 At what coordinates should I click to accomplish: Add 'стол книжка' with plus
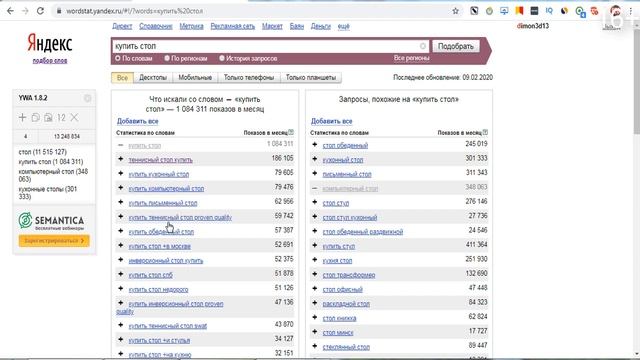point(315,318)
